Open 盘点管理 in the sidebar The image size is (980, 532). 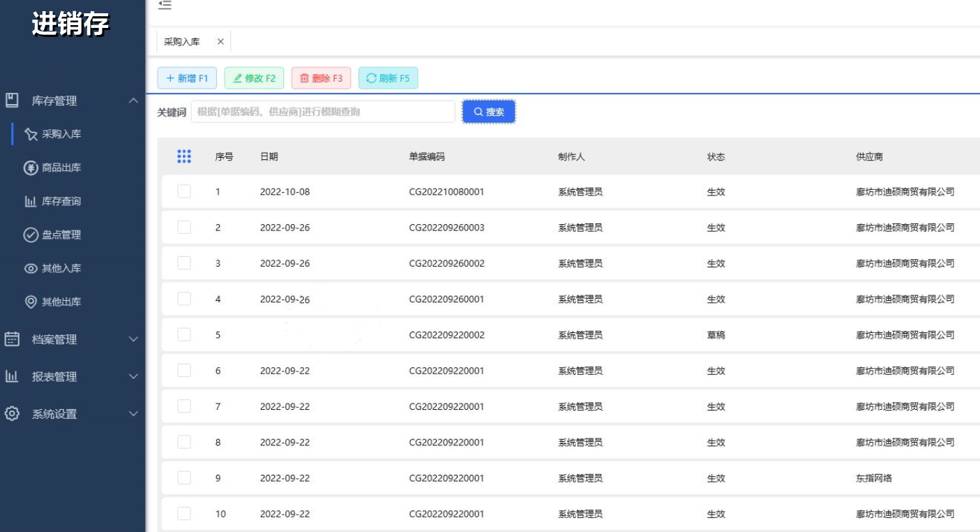click(x=61, y=235)
